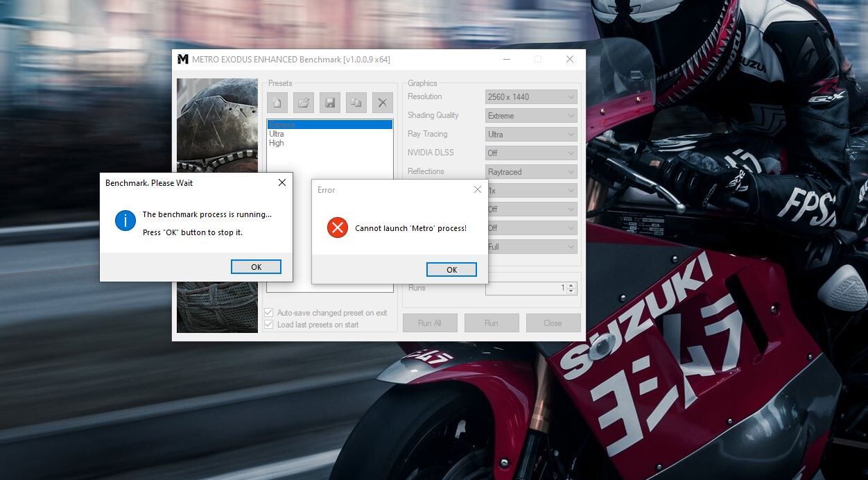Open the NVIDIA DLSS dropdown
The height and width of the screenshot is (480, 868).
(531, 153)
